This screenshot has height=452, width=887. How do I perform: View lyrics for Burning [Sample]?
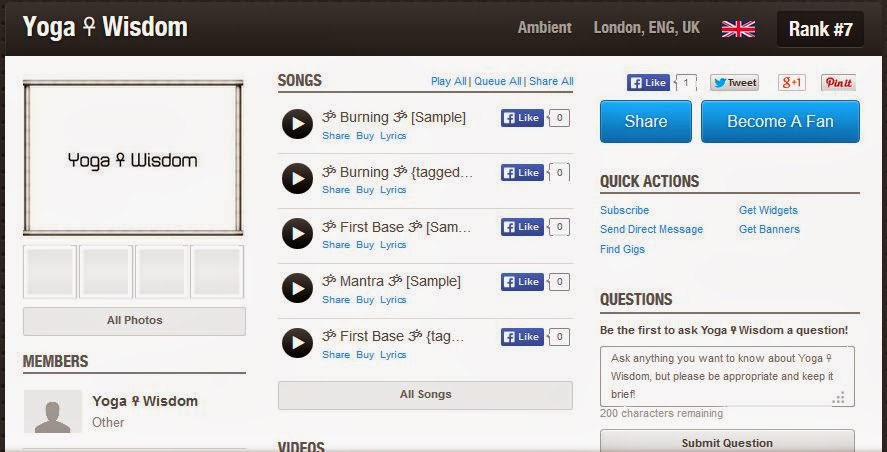tap(393, 136)
